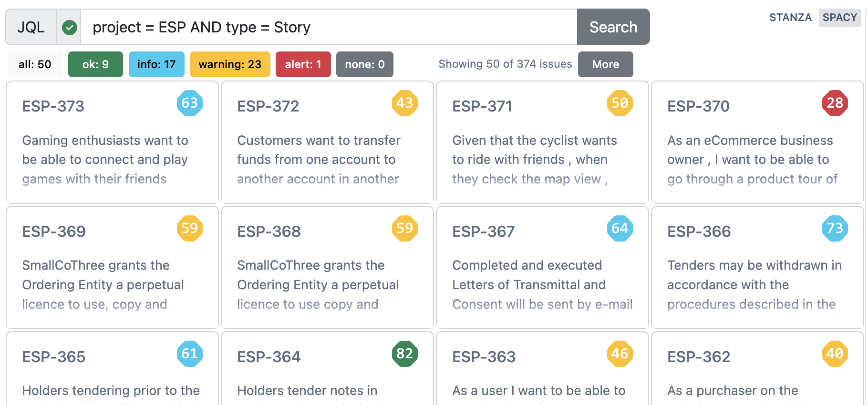This screenshot has width=868, height=405.
Task: Switch parser to STANZA
Action: (790, 18)
